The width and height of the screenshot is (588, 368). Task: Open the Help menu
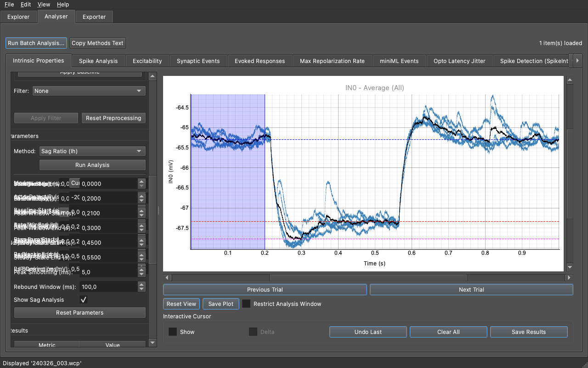(x=63, y=5)
